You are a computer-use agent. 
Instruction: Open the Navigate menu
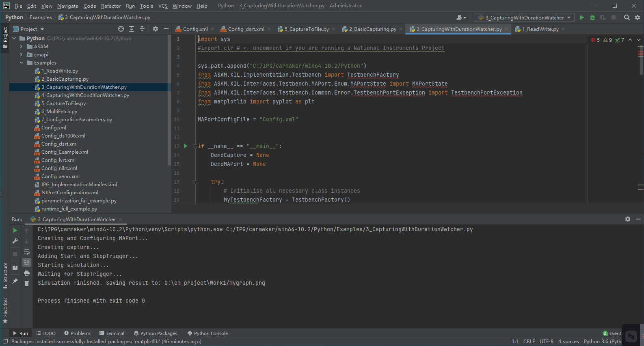tap(68, 6)
